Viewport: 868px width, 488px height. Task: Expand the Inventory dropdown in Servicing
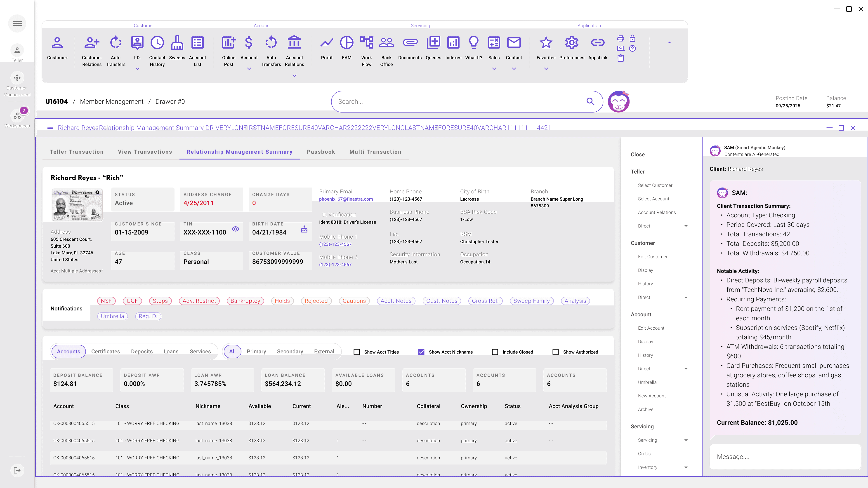point(686,467)
